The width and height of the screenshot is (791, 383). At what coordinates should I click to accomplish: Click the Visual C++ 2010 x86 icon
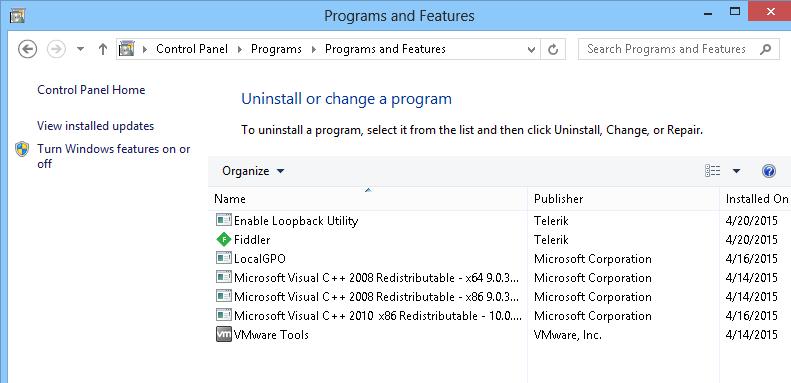click(x=223, y=315)
